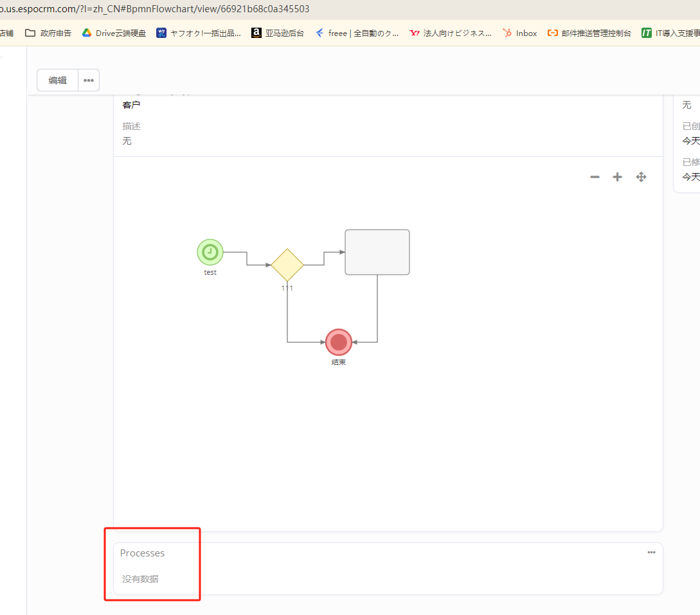Image resolution: width=700 pixels, height=615 pixels.
Task: Click the zoom out minus icon
Action: pos(595,177)
